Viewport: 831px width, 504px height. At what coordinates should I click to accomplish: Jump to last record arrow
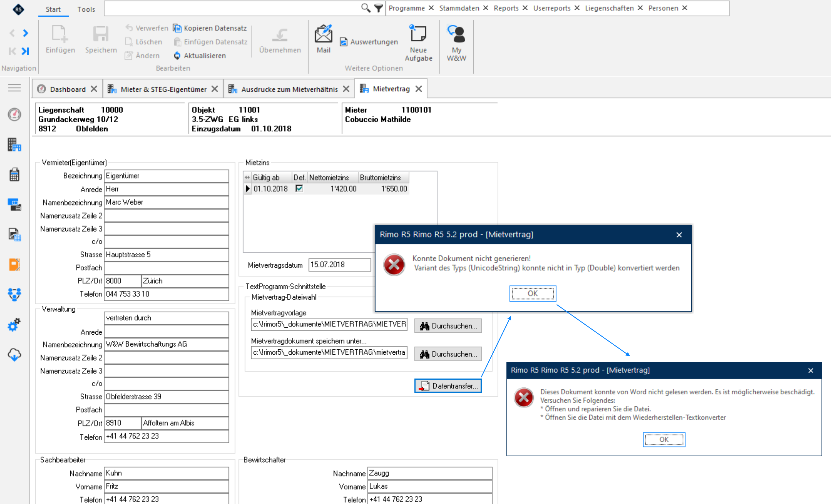(x=25, y=51)
